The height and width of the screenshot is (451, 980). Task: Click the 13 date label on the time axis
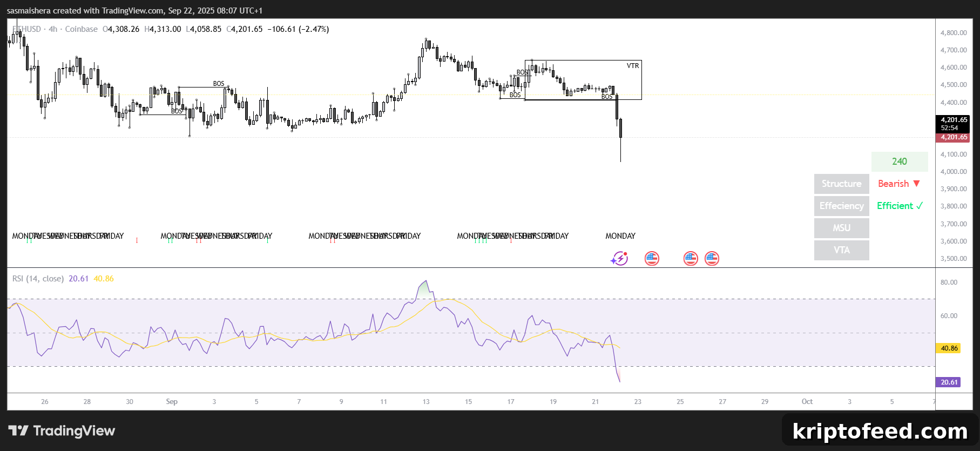pos(426,402)
